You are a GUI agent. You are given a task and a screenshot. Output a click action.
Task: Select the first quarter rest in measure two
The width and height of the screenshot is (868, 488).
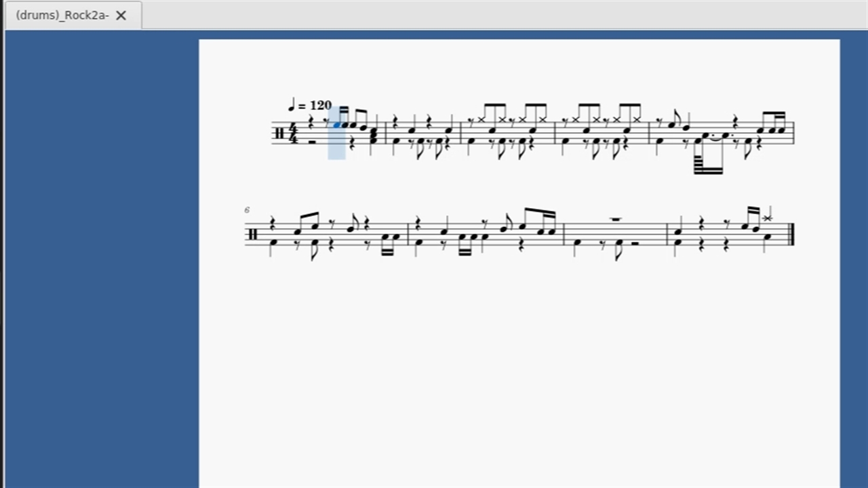tap(395, 121)
